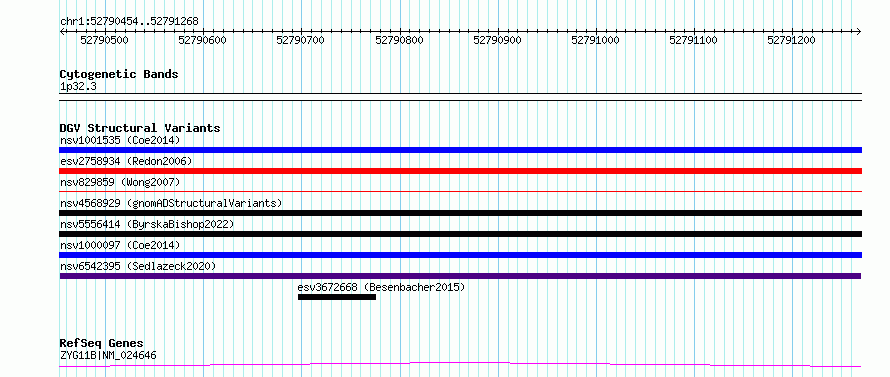Click the 52790800 ruler tick label

coord(400,40)
